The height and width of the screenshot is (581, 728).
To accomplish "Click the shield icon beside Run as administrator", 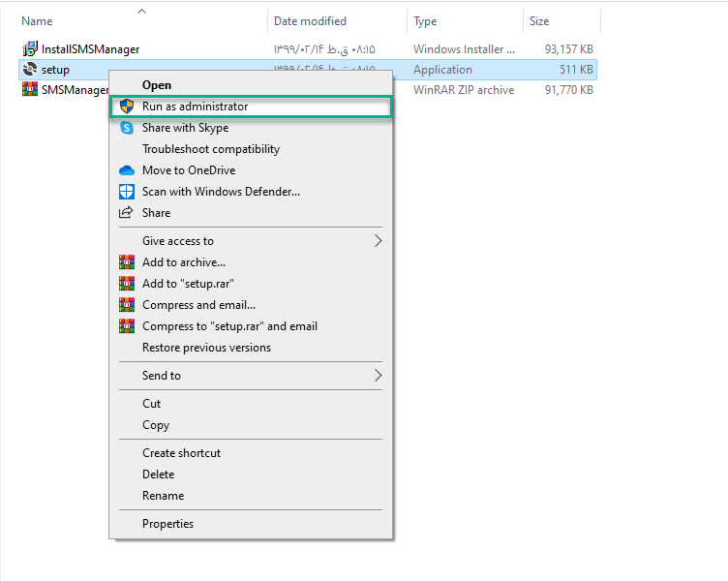I will (127, 107).
